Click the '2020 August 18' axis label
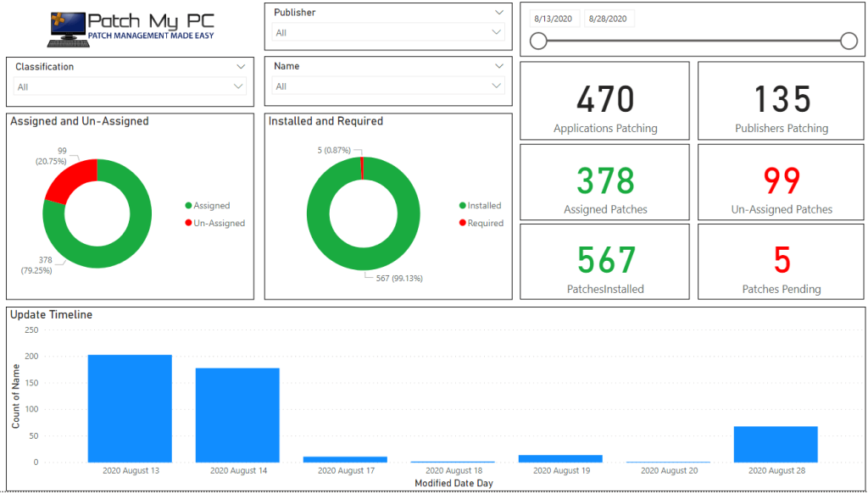The width and height of the screenshot is (868, 493). click(453, 472)
